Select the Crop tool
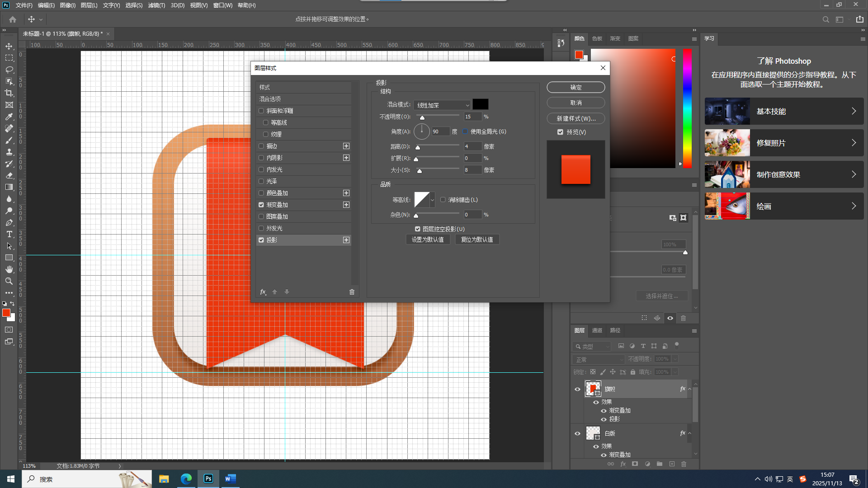868x488 pixels. pos(9,93)
